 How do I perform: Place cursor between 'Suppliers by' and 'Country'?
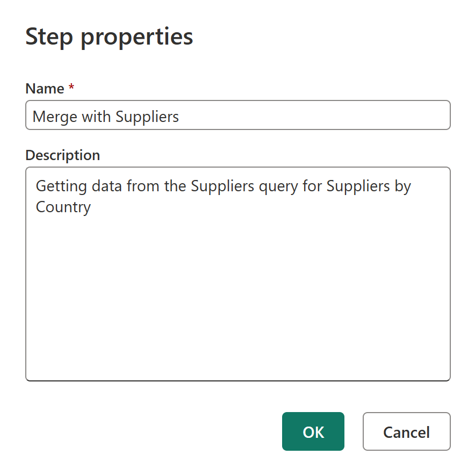pyautogui.click(x=412, y=186)
